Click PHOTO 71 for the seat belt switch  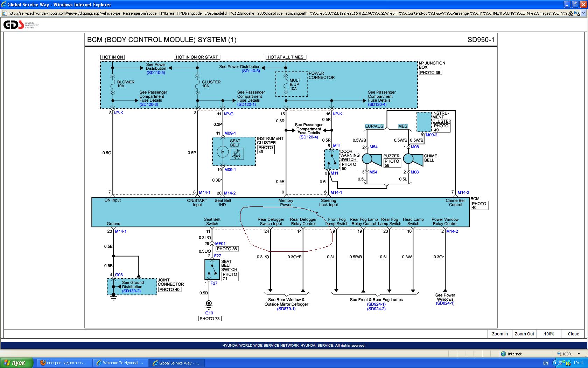pyautogui.click(x=230, y=277)
